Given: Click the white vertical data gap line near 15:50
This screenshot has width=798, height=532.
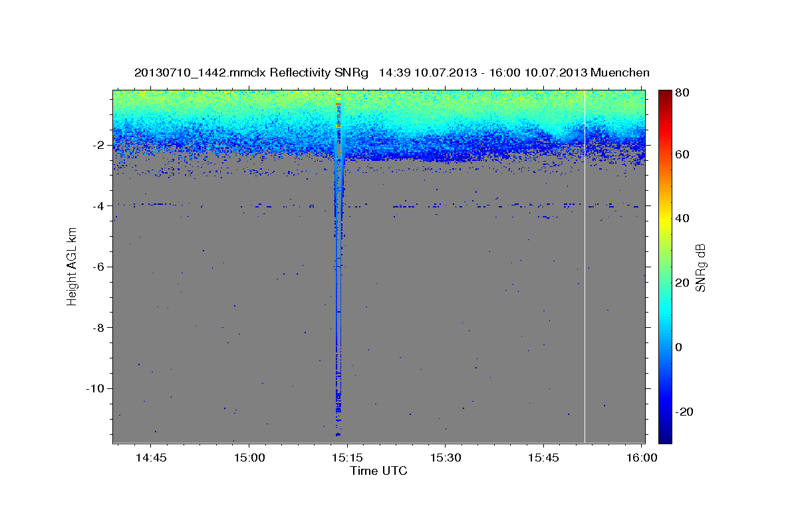Looking at the screenshot, I should tap(585, 266).
